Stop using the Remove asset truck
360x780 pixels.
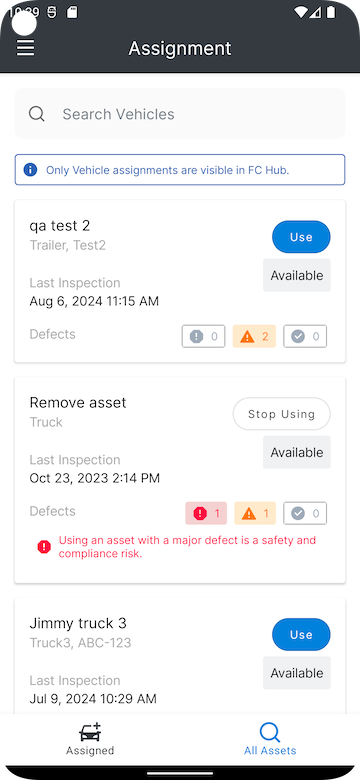(281, 414)
